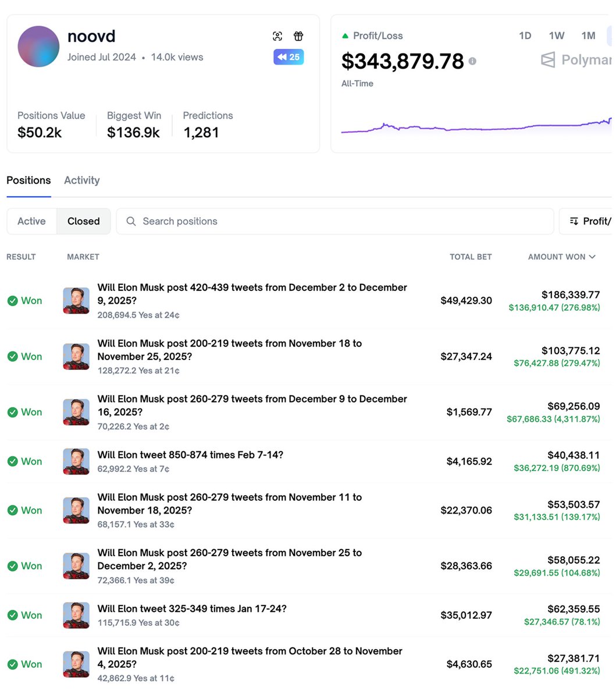
Task: Click Elon thumbnail for the 325-349 market
Action: pos(76,615)
